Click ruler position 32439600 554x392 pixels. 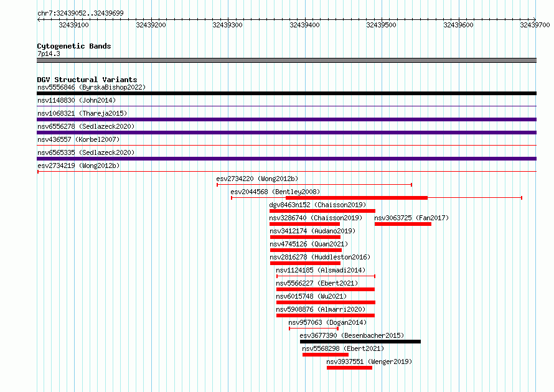pyautogui.click(x=458, y=25)
